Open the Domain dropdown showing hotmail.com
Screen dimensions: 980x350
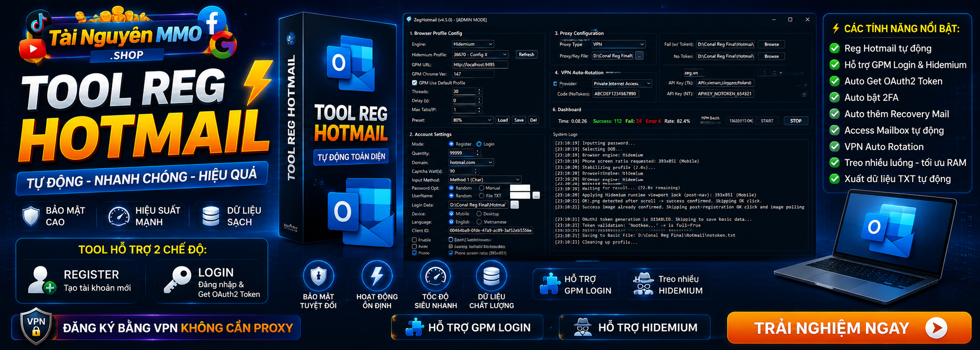coord(471,162)
